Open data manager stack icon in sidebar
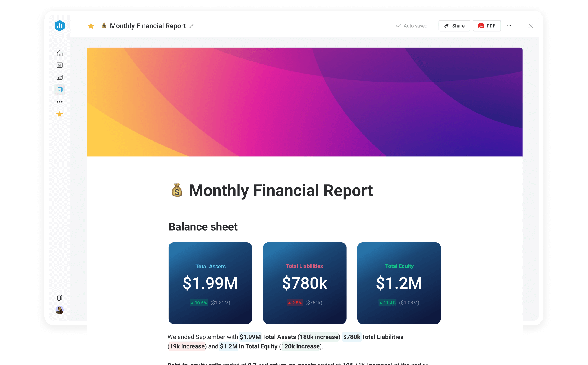 click(60, 298)
